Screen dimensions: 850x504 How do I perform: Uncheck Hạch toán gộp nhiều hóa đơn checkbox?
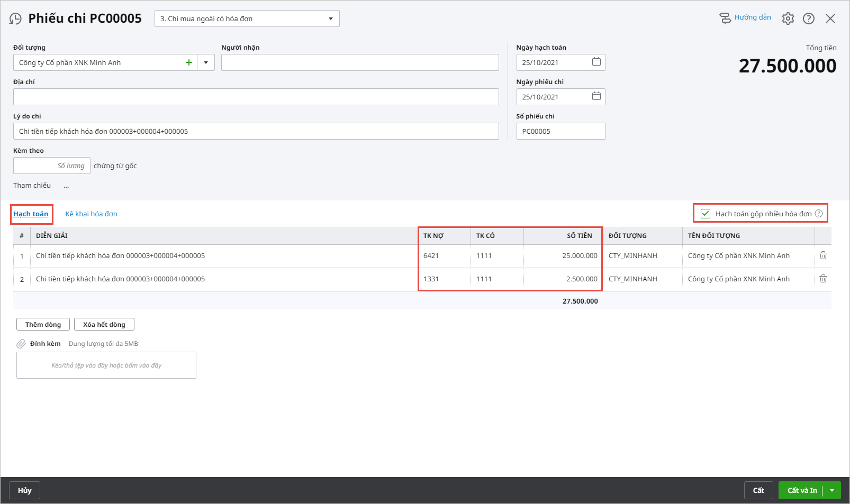click(x=706, y=214)
